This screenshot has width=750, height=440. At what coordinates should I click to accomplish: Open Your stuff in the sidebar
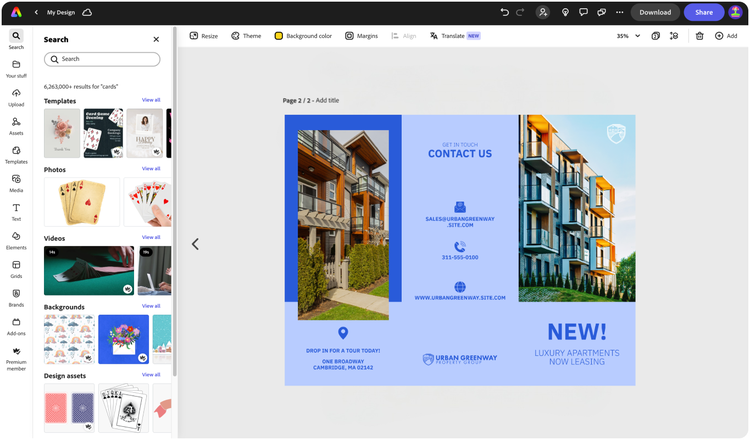click(16, 69)
